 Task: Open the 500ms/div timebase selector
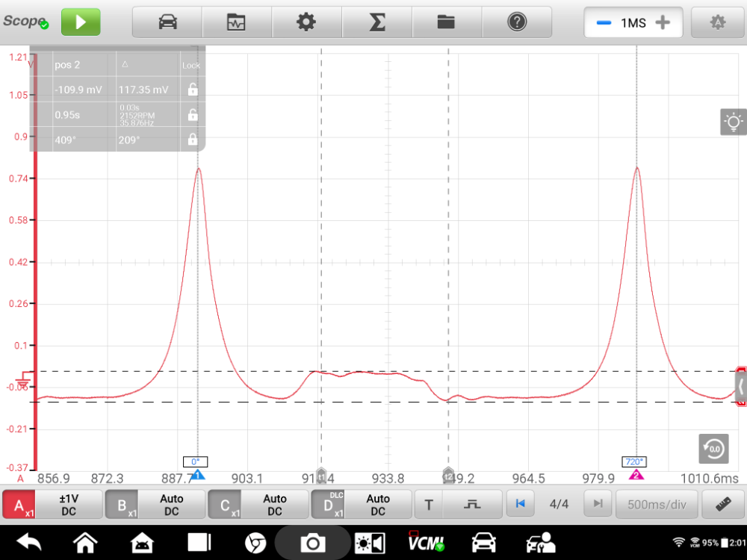pos(657,504)
